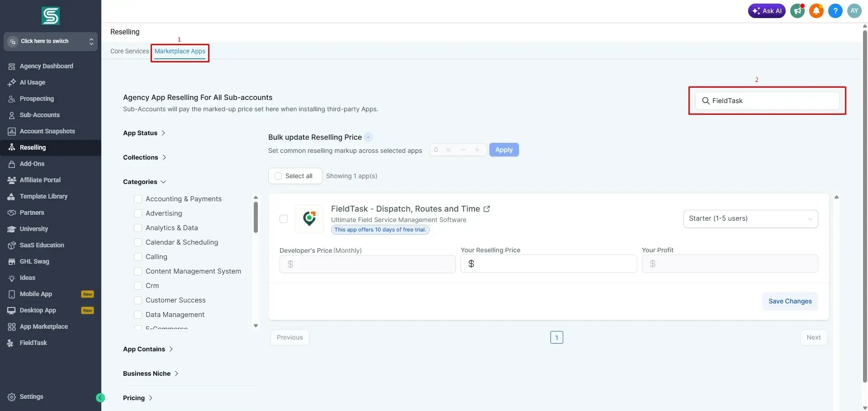Expand the Pricing filter
868x411 pixels.
click(138, 398)
